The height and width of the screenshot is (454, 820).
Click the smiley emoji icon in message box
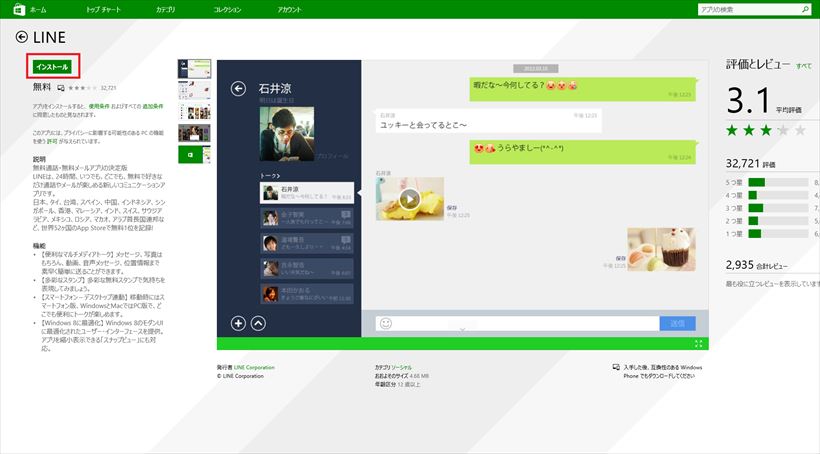pos(386,323)
